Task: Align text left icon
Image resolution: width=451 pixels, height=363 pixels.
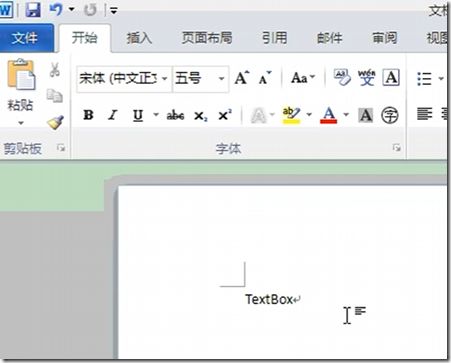Action: (x=424, y=114)
